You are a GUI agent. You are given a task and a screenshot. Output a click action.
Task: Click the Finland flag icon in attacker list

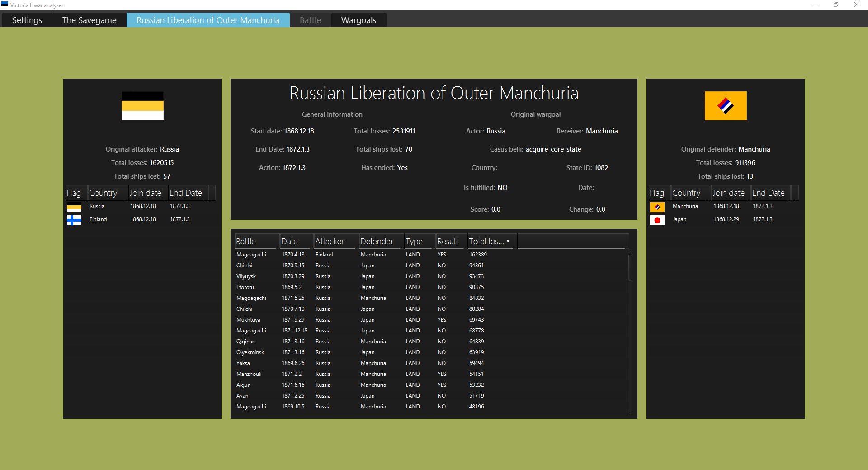tap(74, 220)
